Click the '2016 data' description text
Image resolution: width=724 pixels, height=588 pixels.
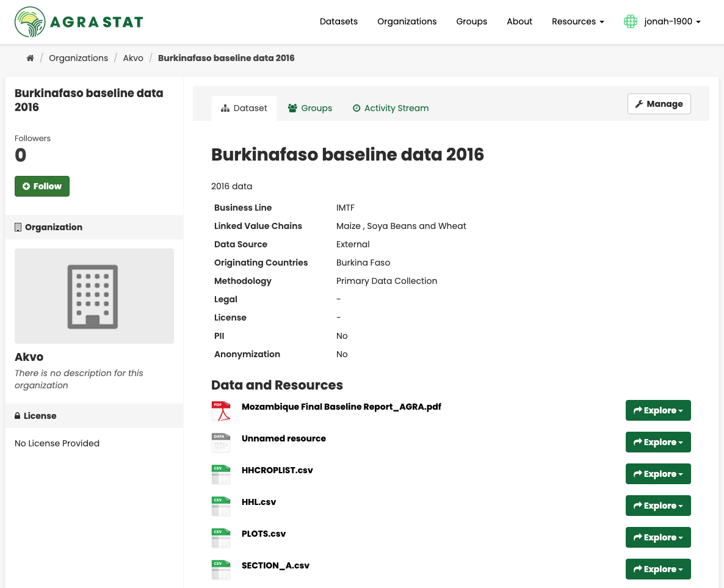pos(231,187)
